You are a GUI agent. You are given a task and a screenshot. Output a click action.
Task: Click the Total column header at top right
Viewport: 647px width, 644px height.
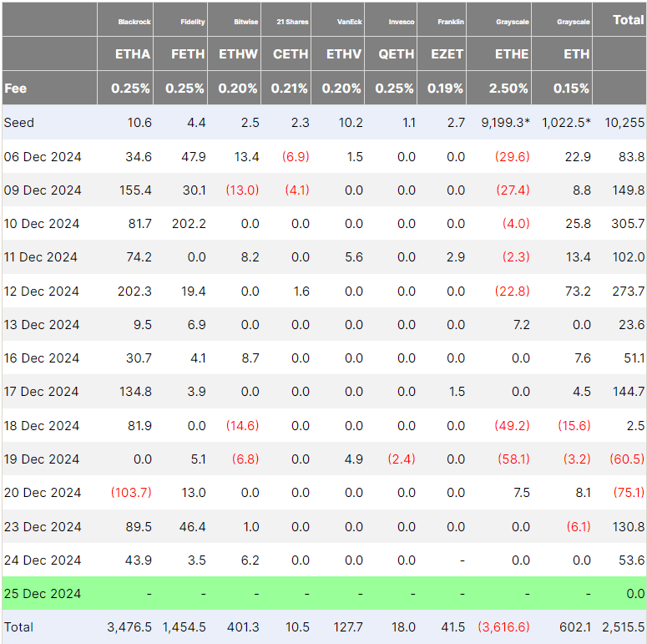(628, 20)
